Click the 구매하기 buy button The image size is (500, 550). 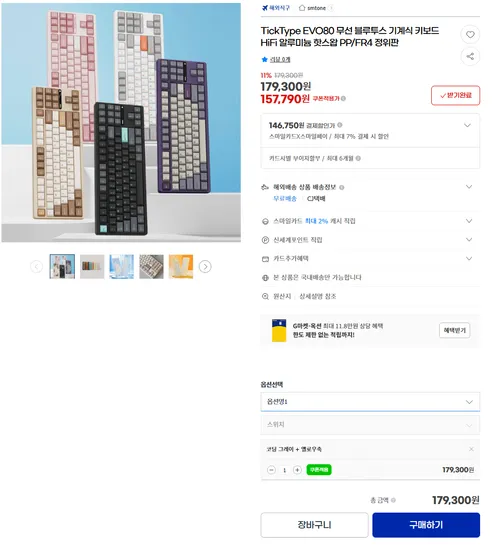pyautogui.click(x=426, y=525)
